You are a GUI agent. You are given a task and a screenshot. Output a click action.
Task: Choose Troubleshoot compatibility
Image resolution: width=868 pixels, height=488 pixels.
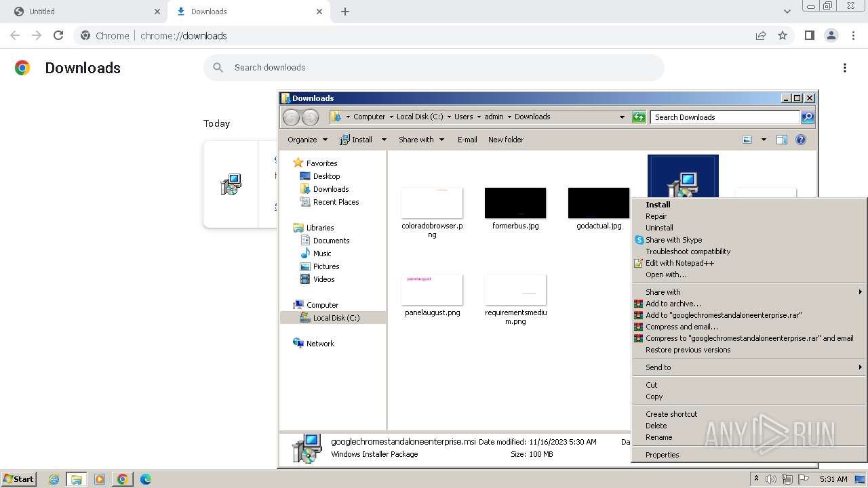tap(749, 251)
